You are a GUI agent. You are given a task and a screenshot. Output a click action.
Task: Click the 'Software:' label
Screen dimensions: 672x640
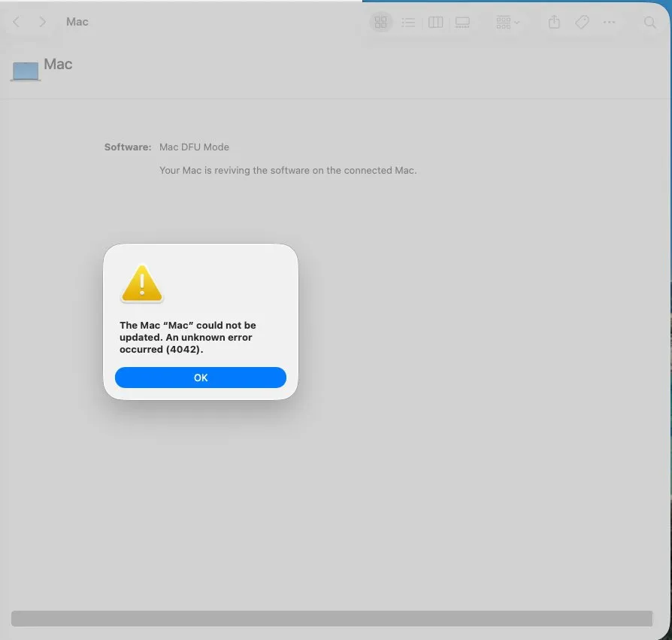pyautogui.click(x=128, y=147)
